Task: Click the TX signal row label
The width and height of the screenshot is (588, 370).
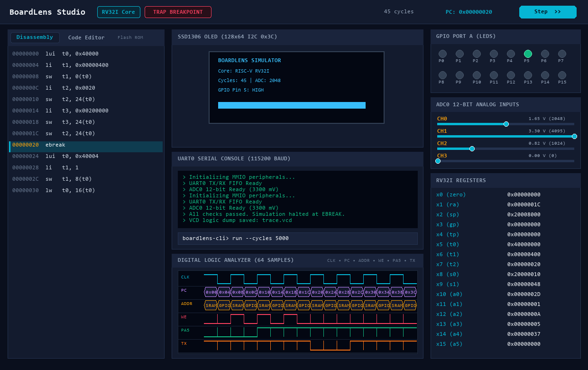Action: pyautogui.click(x=184, y=343)
